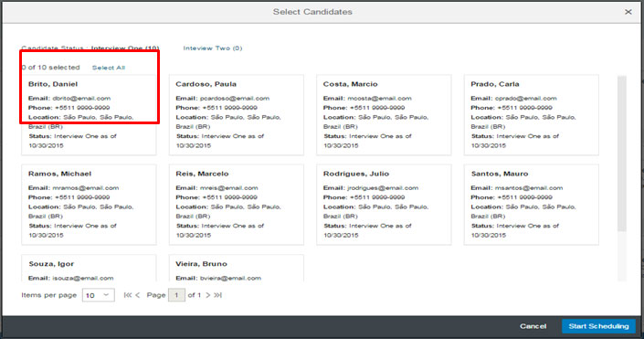Go to last page icon
644x339 pixels.
[217, 295]
